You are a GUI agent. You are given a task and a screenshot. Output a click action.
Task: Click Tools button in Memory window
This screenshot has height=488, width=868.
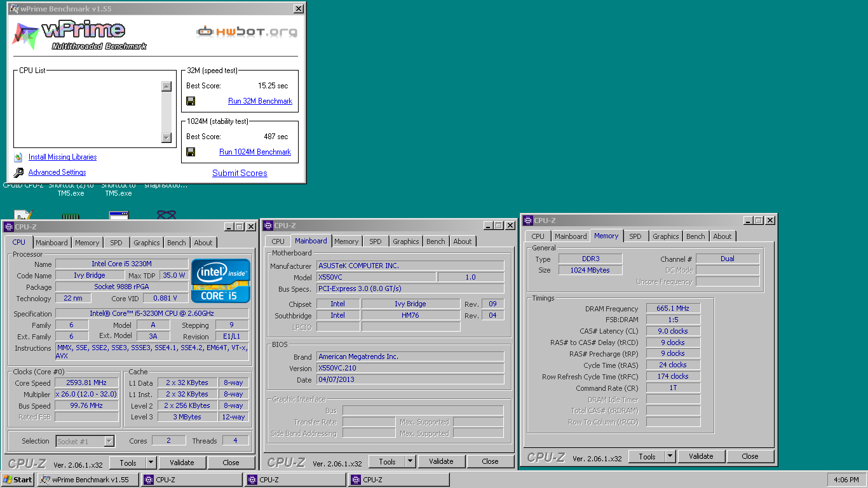pos(647,456)
